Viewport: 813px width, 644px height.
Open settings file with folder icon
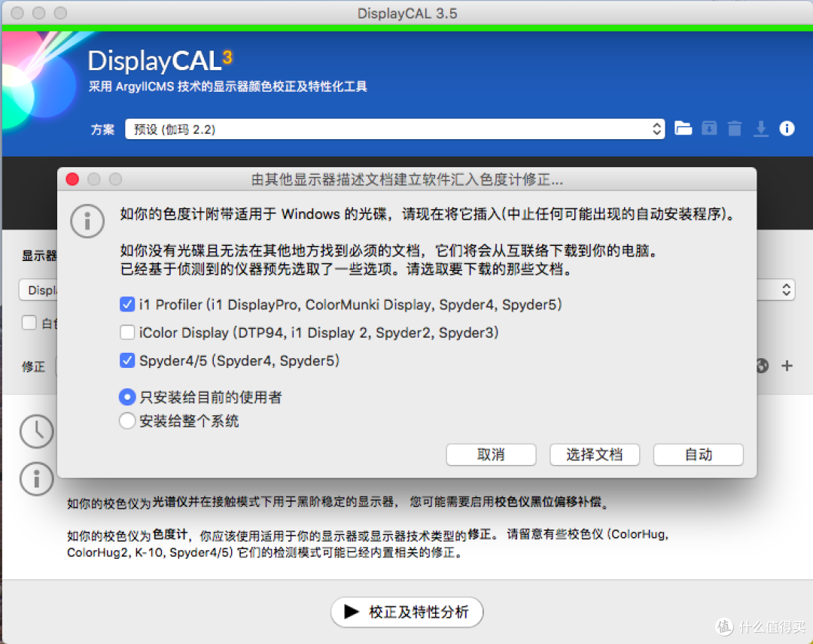click(683, 128)
